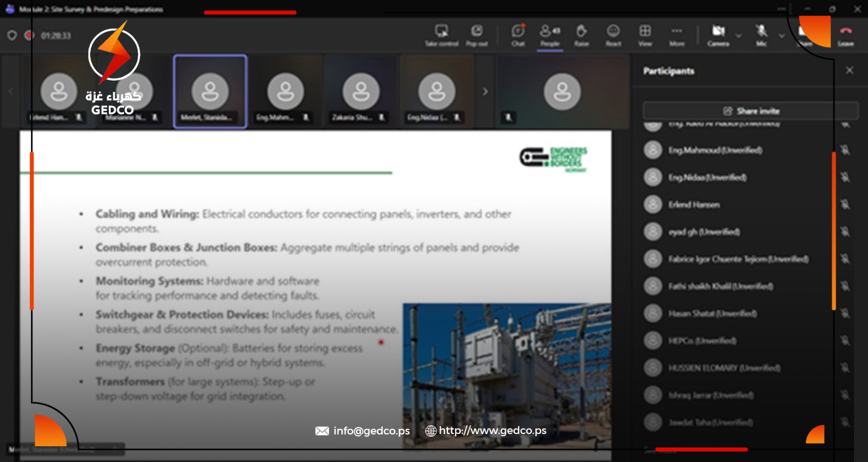
Task: Show next participants with right chevron
Action: pyautogui.click(x=485, y=92)
